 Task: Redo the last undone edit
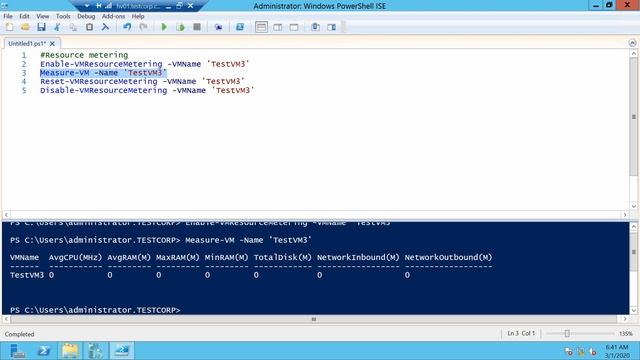pos(143,27)
